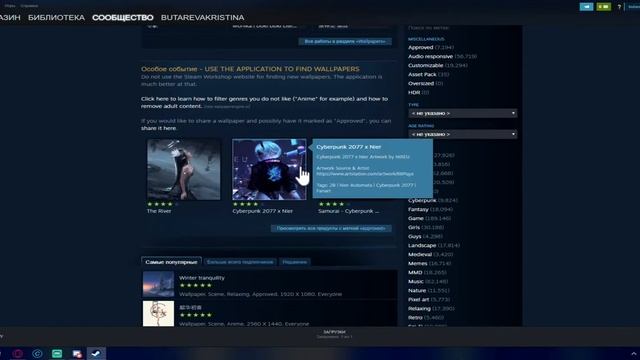Click the button to view all Wallpapers works

click(x=345, y=41)
